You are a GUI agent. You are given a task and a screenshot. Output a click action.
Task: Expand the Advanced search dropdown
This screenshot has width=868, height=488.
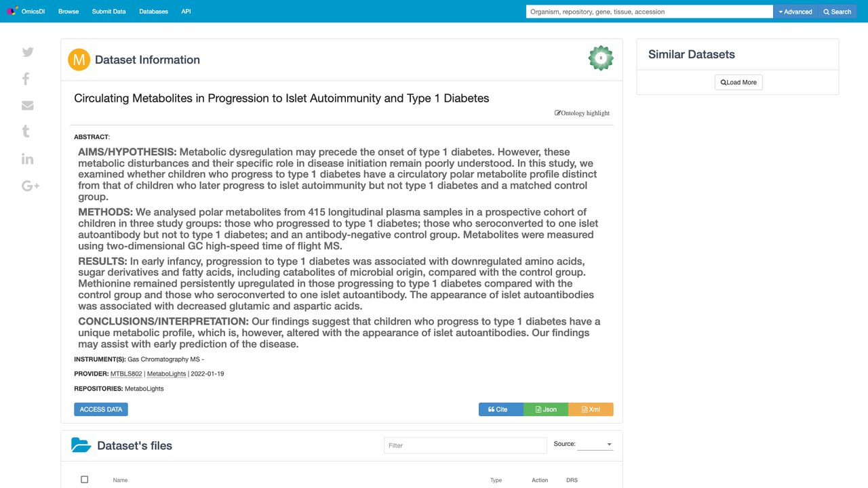point(795,12)
